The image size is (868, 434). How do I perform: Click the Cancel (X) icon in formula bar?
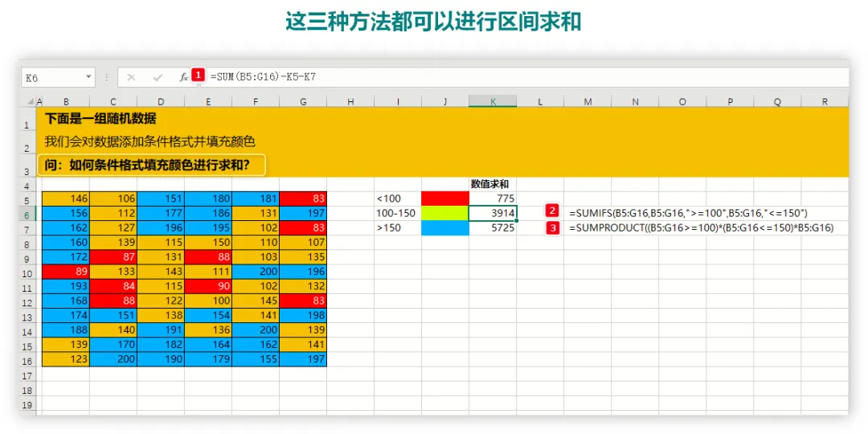click(131, 77)
